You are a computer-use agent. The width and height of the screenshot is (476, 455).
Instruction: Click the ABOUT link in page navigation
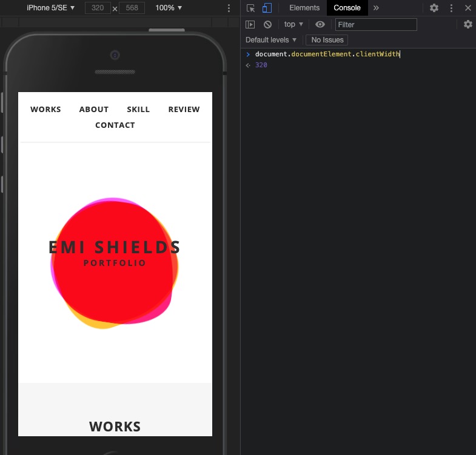click(x=94, y=110)
